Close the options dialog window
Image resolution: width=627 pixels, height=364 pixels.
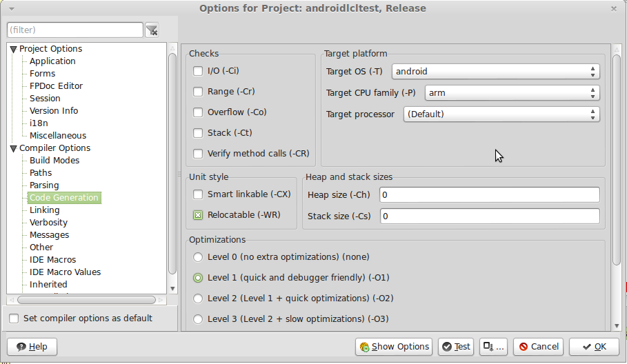coord(614,9)
